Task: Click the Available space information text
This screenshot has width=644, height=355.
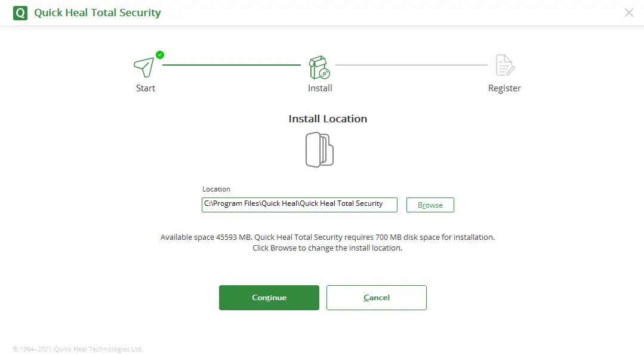Action: (327, 237)
